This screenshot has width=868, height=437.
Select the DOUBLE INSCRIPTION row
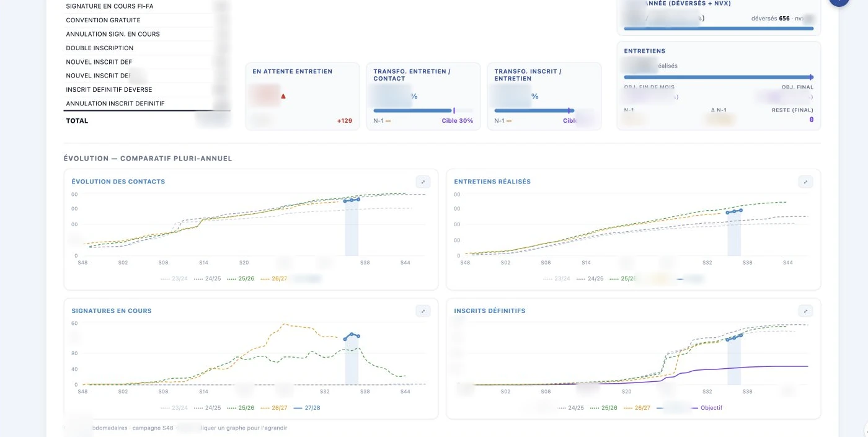(x=147, y=48)
